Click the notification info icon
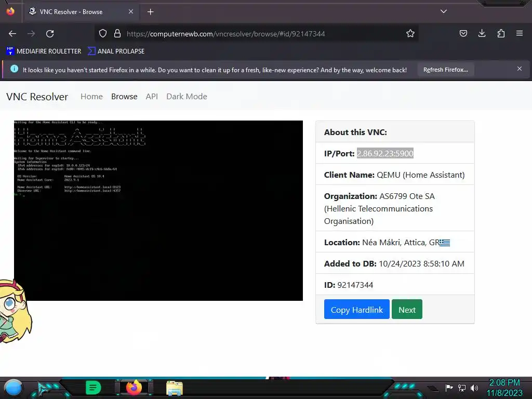The width and height of the screenshot is (532, 399). (x=14, y=69)
